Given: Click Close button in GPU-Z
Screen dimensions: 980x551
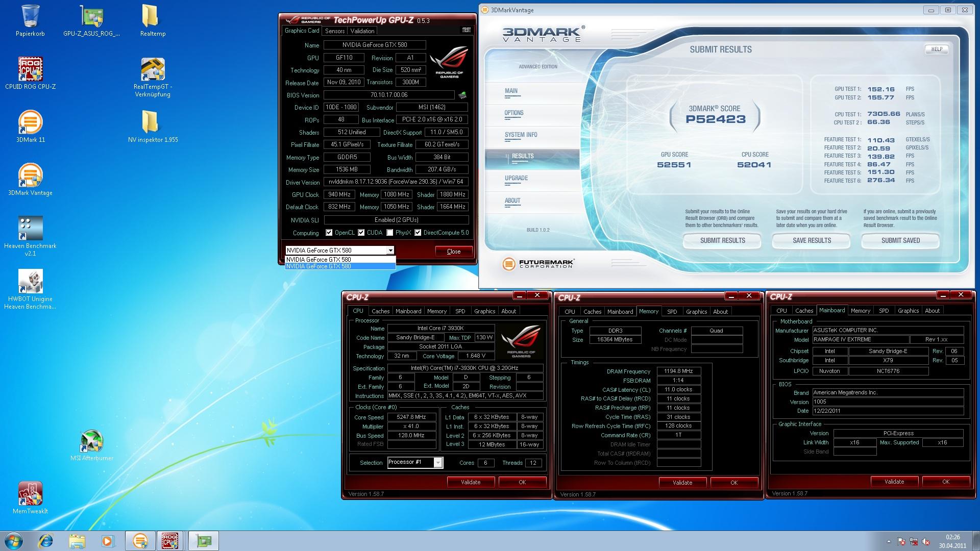Looking at the screenshot, I should [454, 252].
